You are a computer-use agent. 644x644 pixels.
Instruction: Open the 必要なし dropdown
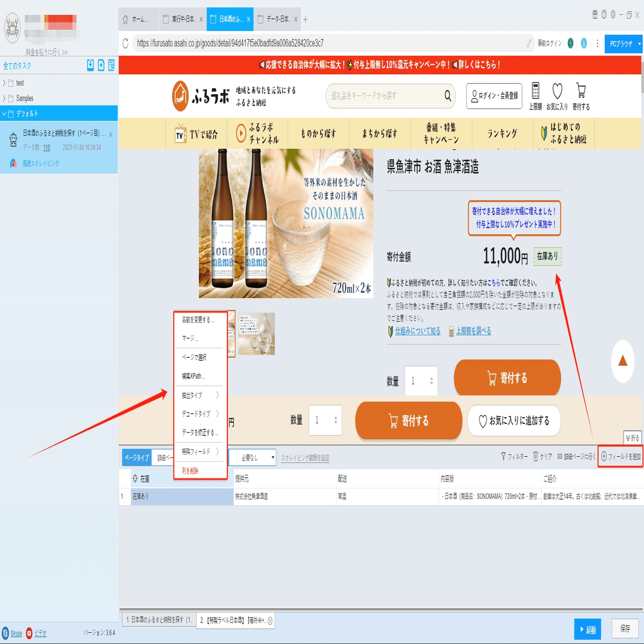pos(252,457)
